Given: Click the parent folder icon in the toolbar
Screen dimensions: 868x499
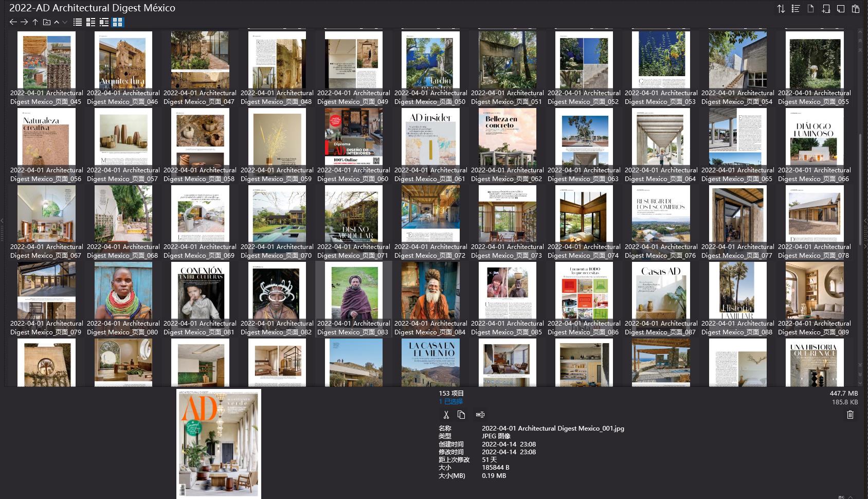Looking at the screenshot, I should point(46,22).
